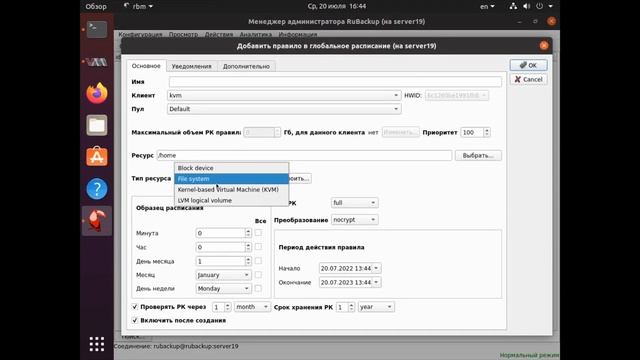Adjust the Срок хранения РК stepper
Screen dimensions: 640x360
[x=351, y=307]
